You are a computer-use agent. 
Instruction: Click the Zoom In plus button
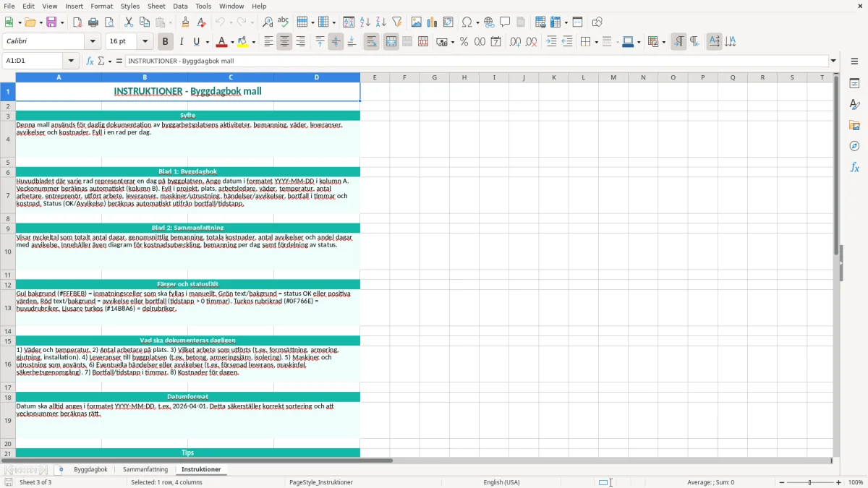(838, 482)
